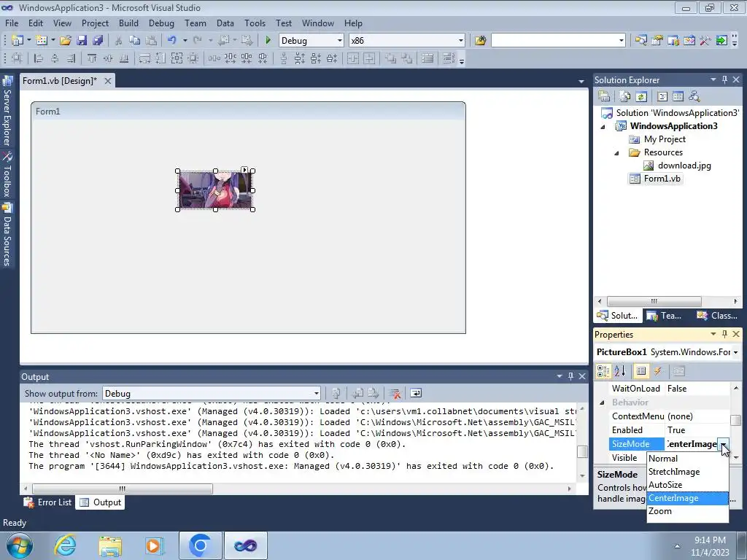This screenshot has height=560, width=747.
Task: Open Internet Explorer from the taskbar
Action: click(65, 545)
